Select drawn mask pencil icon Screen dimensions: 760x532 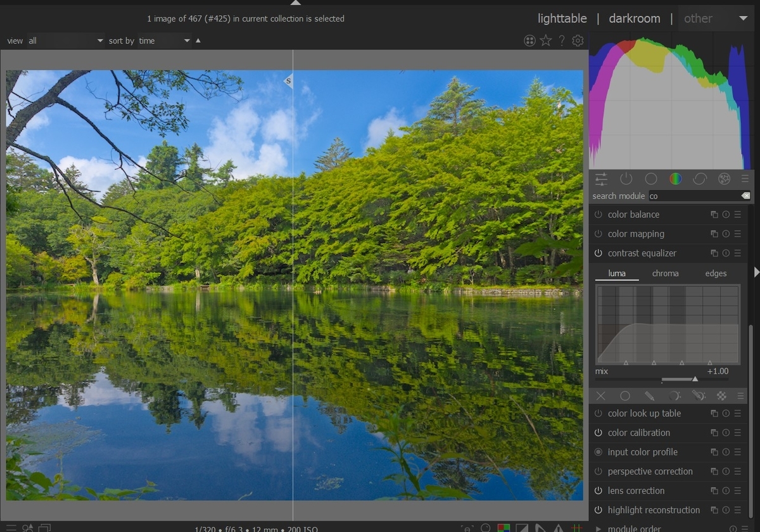click(650, 396)
